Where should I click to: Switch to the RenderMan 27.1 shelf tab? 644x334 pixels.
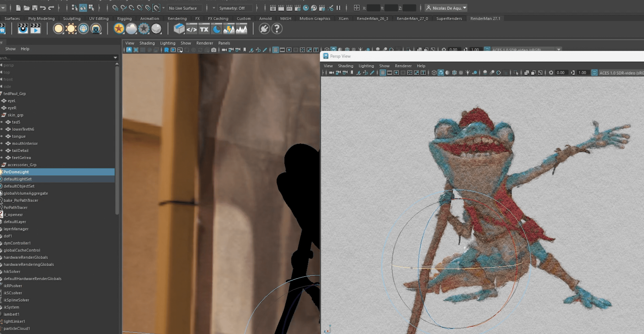pyautogui.click(x=485, y=18)
